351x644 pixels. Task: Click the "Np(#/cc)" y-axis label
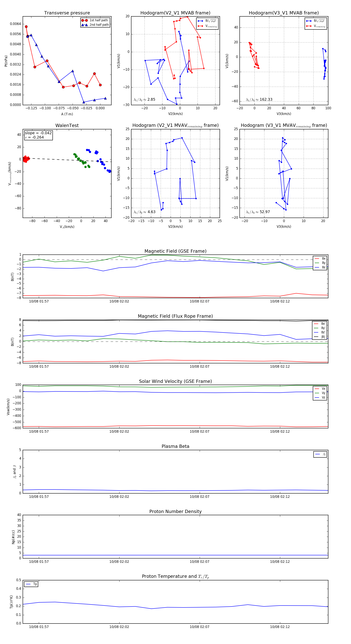coord(13,537)
